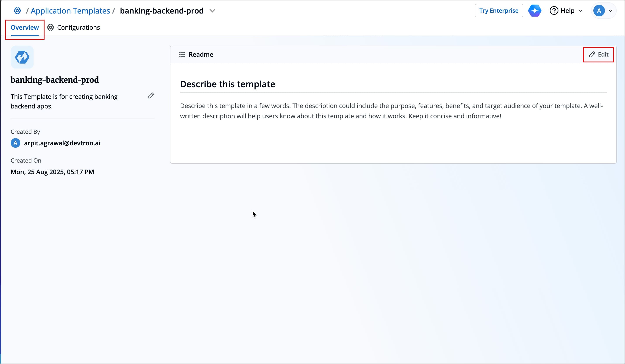The width and height of the screenshot is (625, 364).
Task: Click the blue A profile avatar
Action: click(600, 10)
